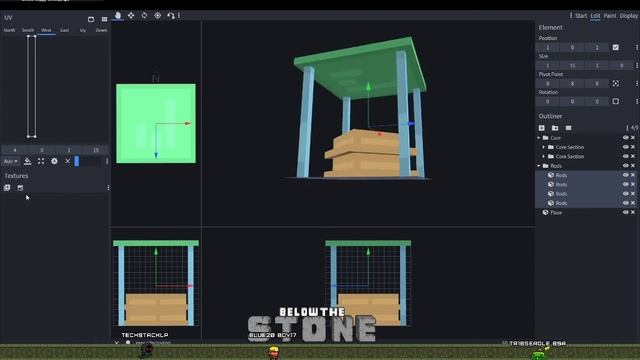Click the UV size field showing 15
Screen dimensions: 640x360
coord(96,150)
